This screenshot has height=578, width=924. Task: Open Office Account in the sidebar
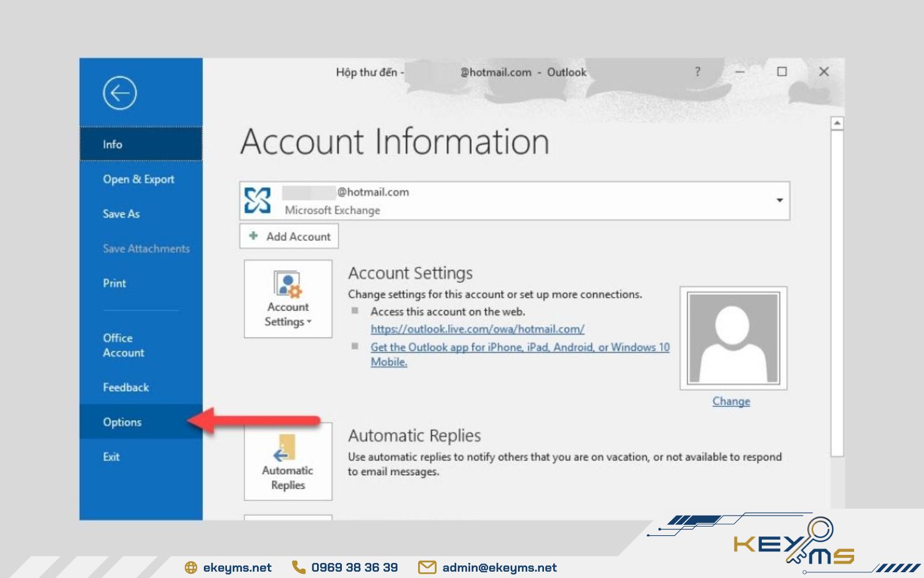(141, 345)
